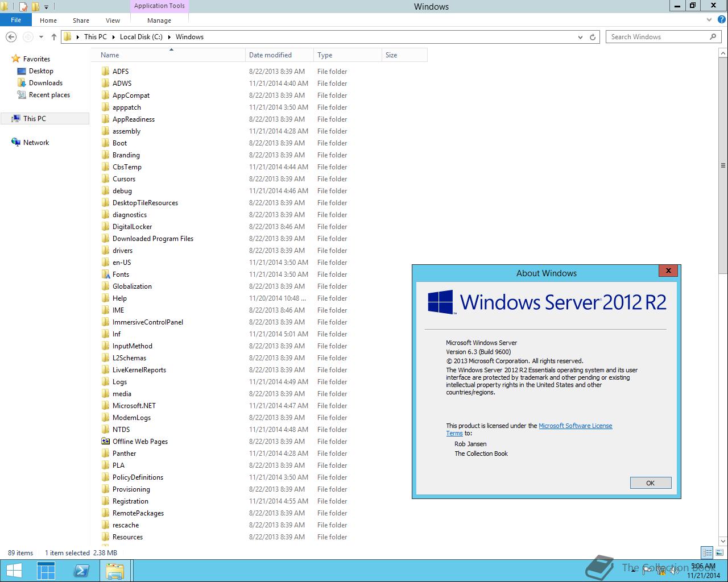Viewport: 728px width, 582px height.
Task: Click the Network icon in sidebar
Action: (16, 143)
